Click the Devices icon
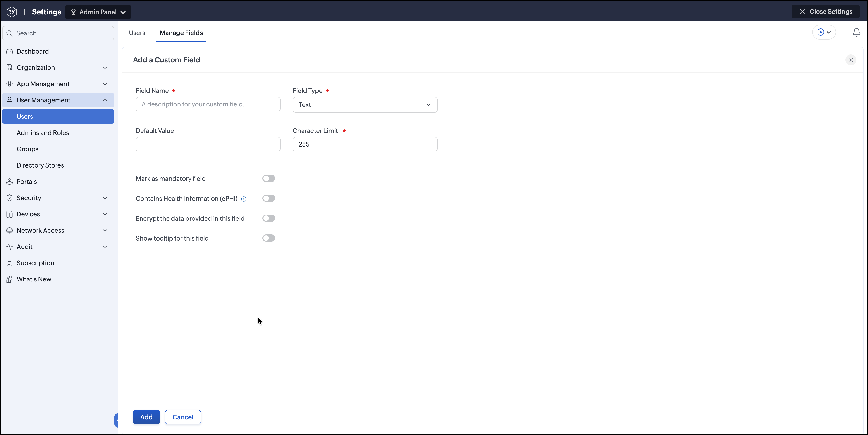 point(10,214)
